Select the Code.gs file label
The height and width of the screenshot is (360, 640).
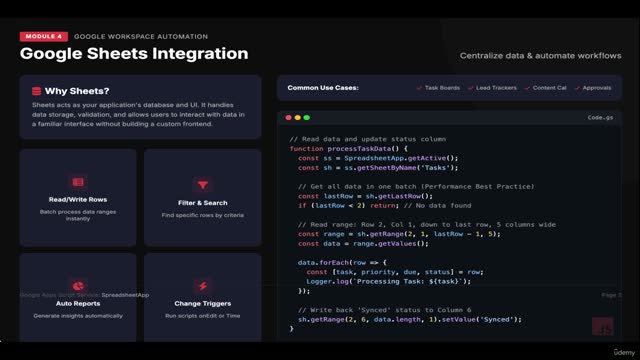click(x=600, y=118)
